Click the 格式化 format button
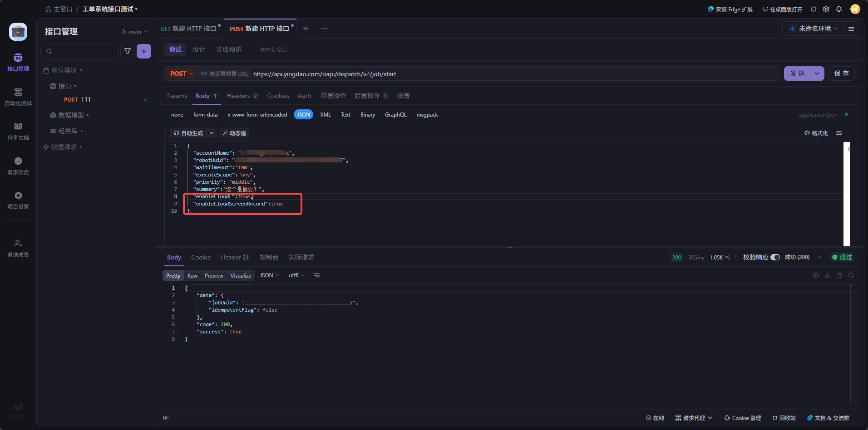The image size is (868, 430). pyautogui.click(x=816, y=133)
